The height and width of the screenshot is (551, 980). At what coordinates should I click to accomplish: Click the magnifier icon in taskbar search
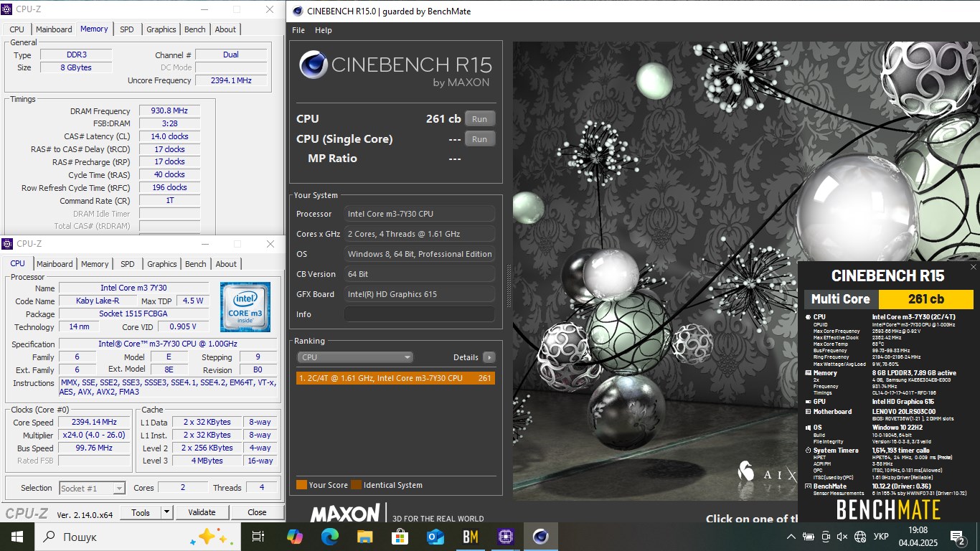[x=50, y=537]
